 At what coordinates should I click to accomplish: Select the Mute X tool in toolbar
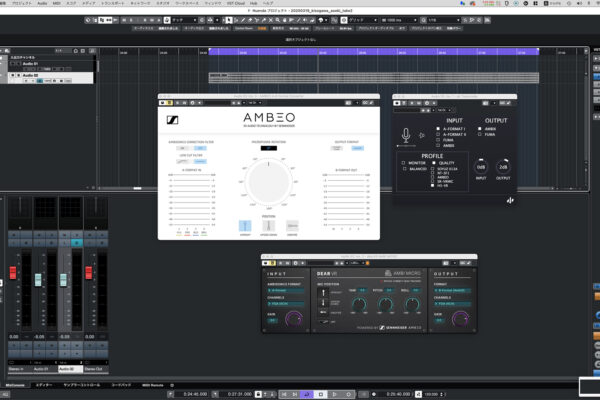tap(271, 20)
